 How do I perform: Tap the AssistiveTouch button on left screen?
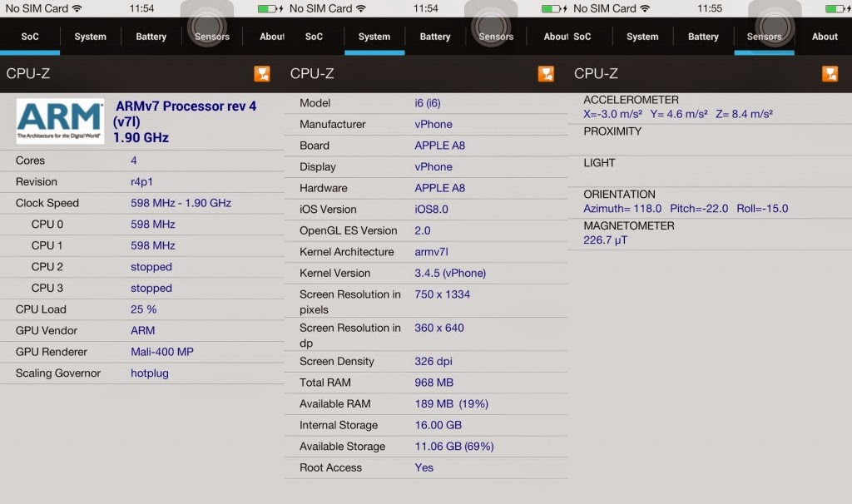click(207, 26)
